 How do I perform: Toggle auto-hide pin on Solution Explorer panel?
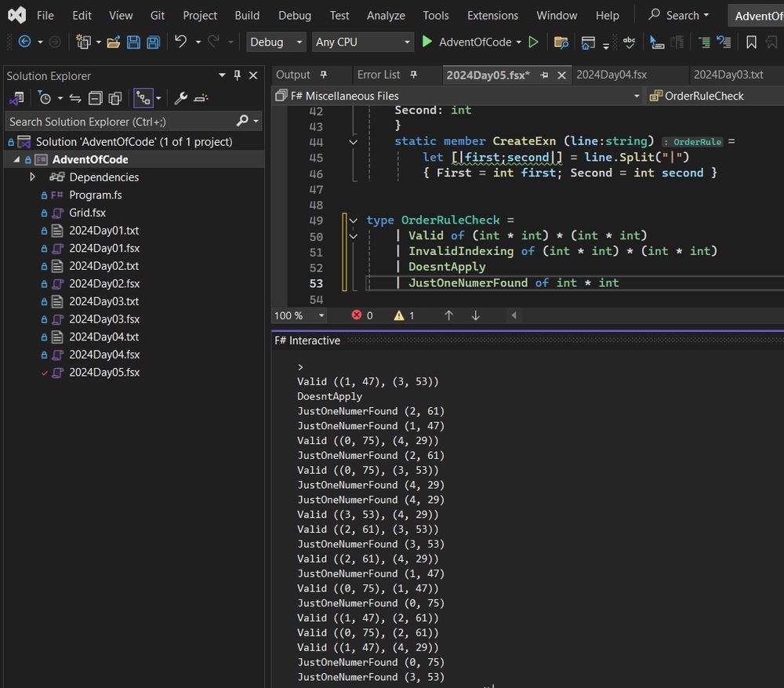coord(237,75)
